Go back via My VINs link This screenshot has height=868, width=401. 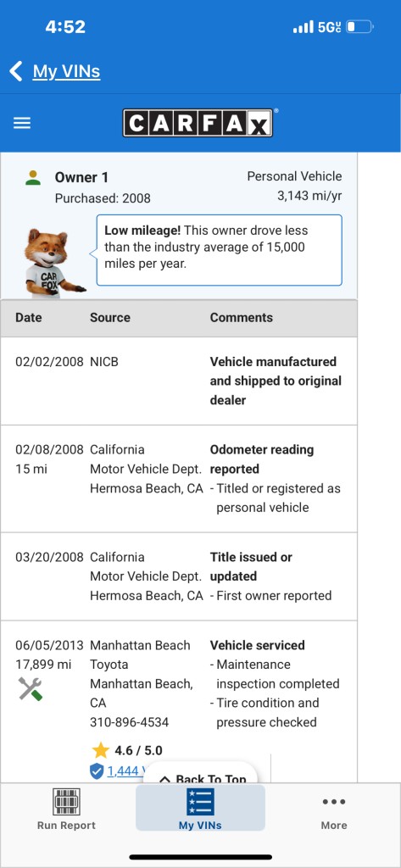66,71
